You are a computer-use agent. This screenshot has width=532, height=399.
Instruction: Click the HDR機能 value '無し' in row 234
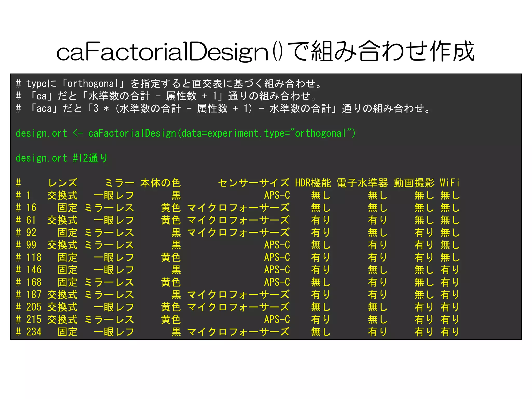tap(321, 332)
